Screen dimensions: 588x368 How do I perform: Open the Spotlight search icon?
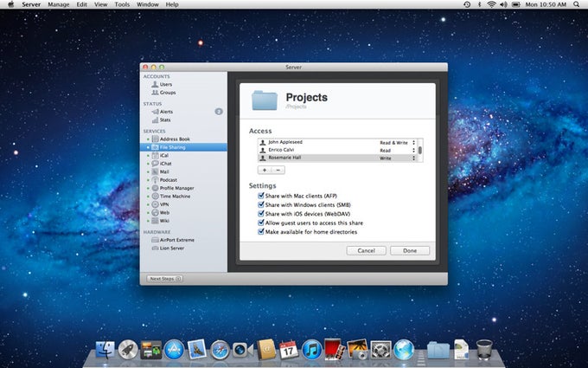point(577,4)
